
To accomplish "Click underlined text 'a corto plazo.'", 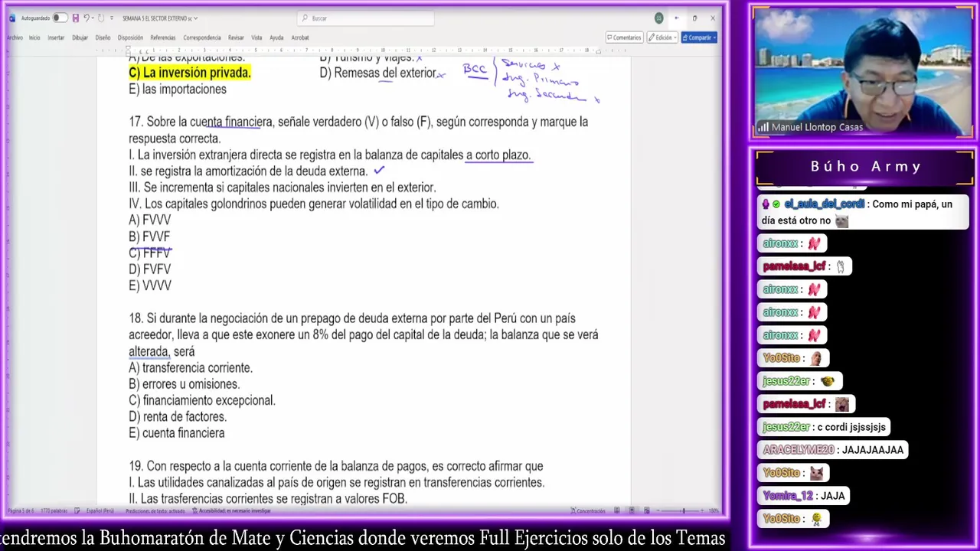I will pos(498,155).
